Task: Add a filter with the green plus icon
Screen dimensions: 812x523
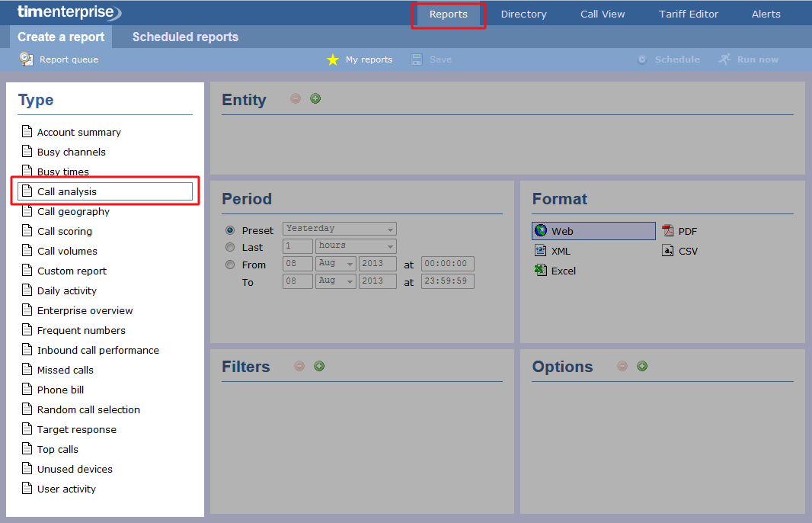Action: tap(318, 366)
